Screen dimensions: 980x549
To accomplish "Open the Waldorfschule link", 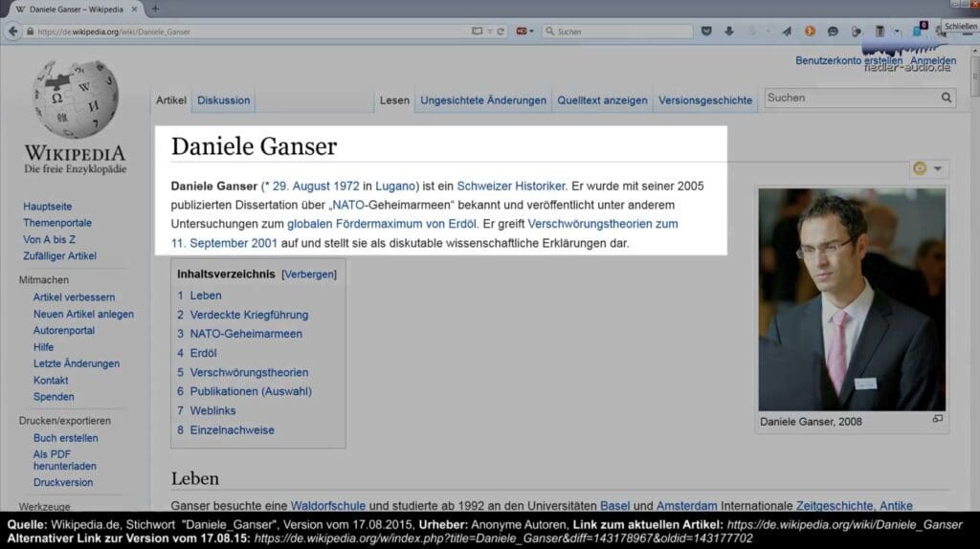I will [327, 506].
